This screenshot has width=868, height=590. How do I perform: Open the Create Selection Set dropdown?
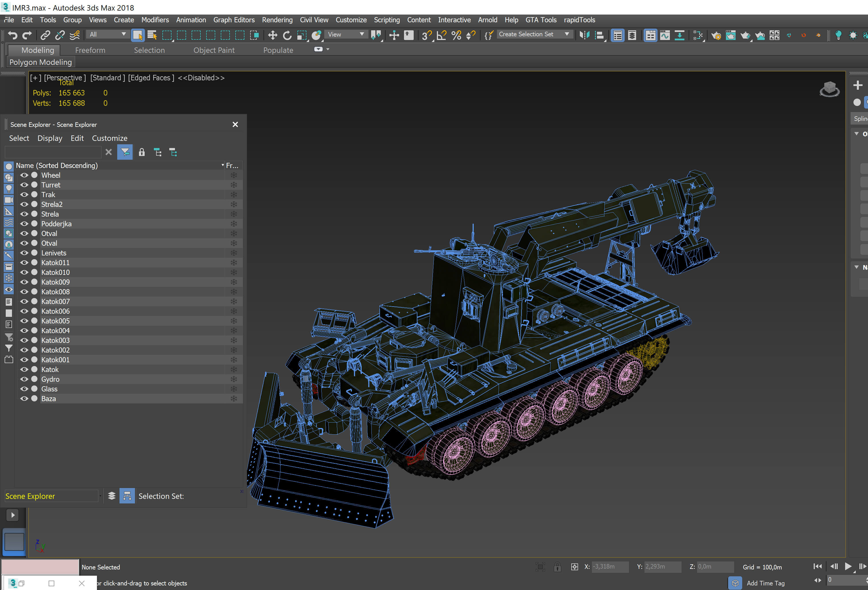pos(534,34)
